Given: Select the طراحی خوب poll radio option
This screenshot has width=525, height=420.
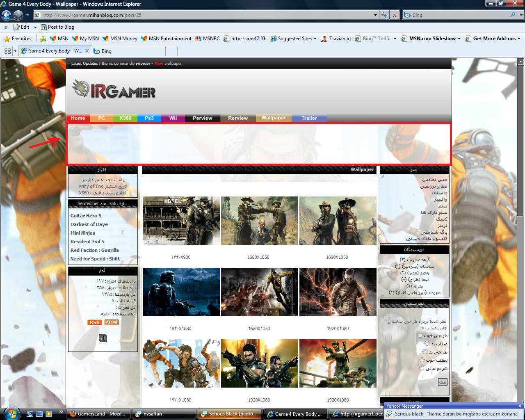Looking at the screenshot, I should pos(420,335).
